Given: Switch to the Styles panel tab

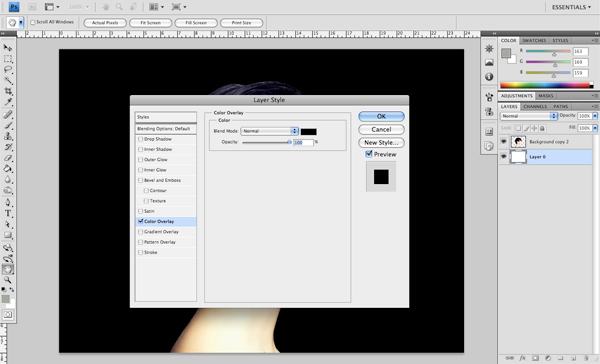Looking at the screenshot, I should (560, 40).
